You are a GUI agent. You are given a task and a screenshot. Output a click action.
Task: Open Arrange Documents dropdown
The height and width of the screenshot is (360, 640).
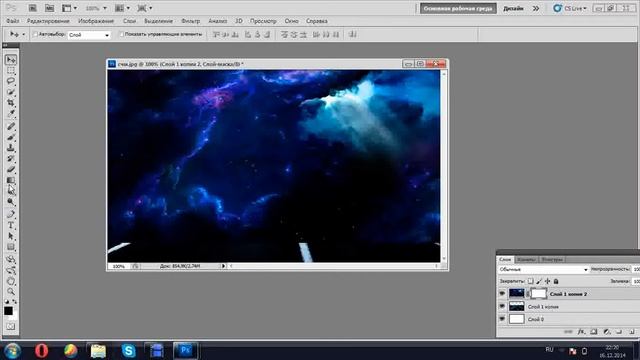(122, 8)
